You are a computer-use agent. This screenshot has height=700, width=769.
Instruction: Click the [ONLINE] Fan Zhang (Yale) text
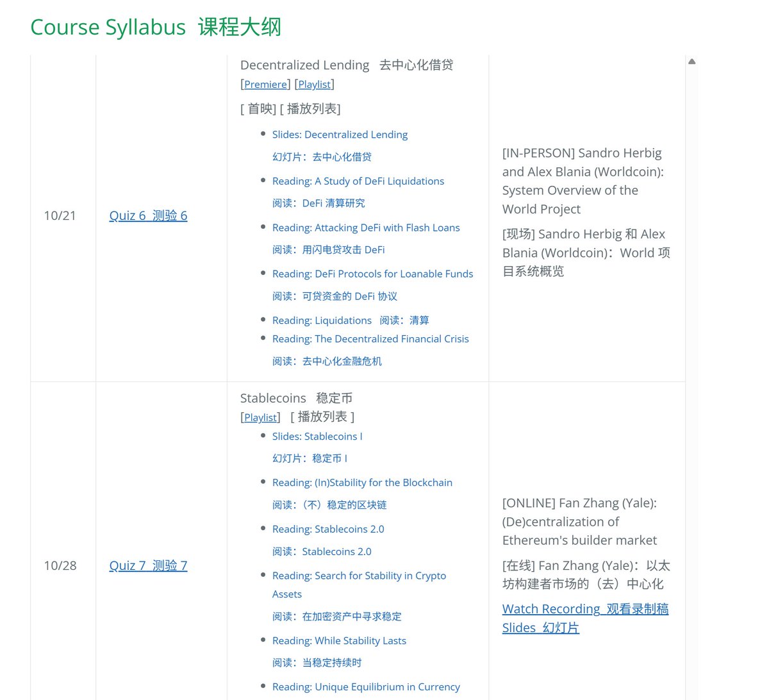579,522
